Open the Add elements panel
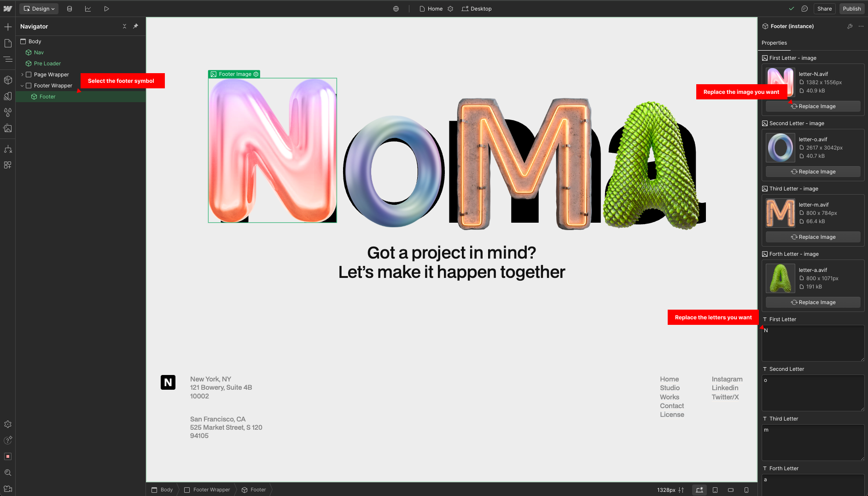The image size is (868, 496). click(x=8, y=27)
